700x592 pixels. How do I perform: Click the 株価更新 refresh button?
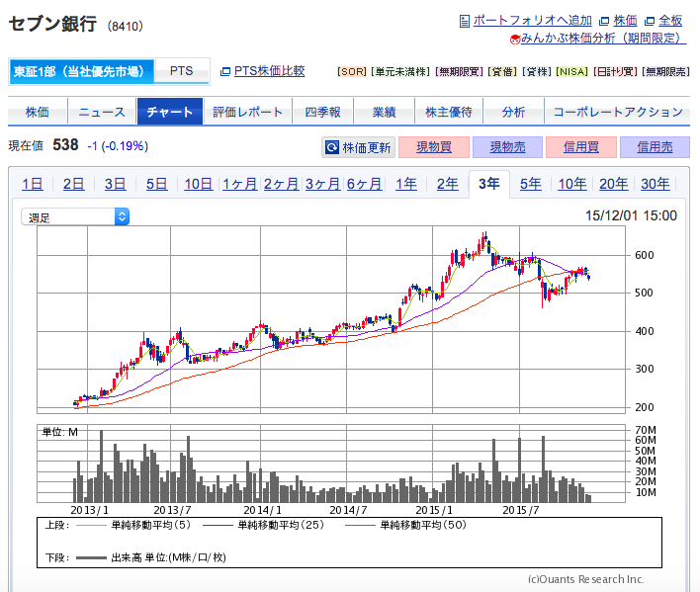[x=358, y=147]
